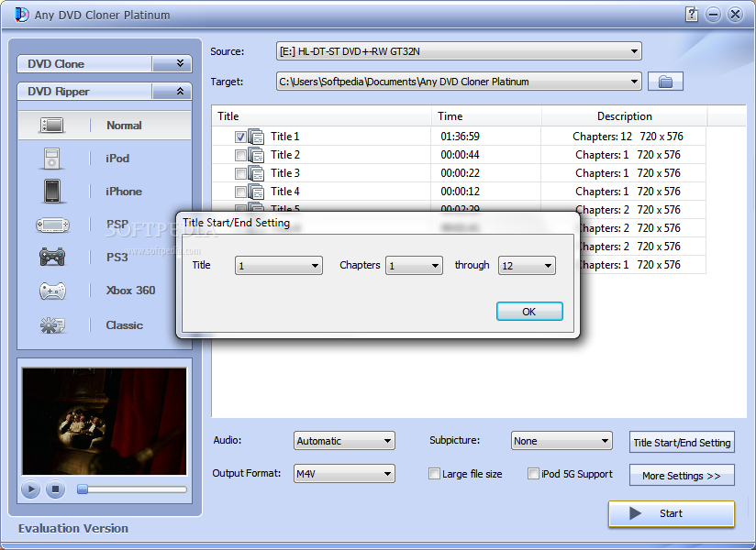Select the PS3 profile label
The image size is (756, 550).
(x=117, y=258)
